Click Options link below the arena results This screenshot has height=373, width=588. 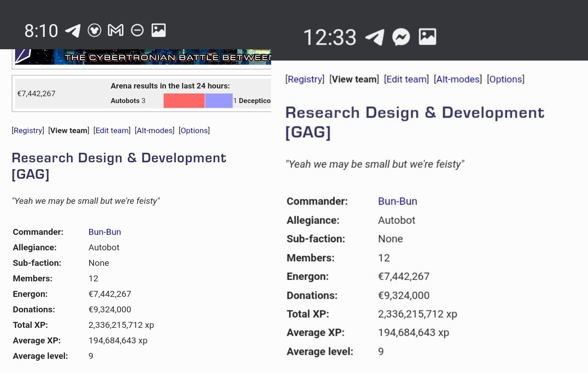(194, 130)
